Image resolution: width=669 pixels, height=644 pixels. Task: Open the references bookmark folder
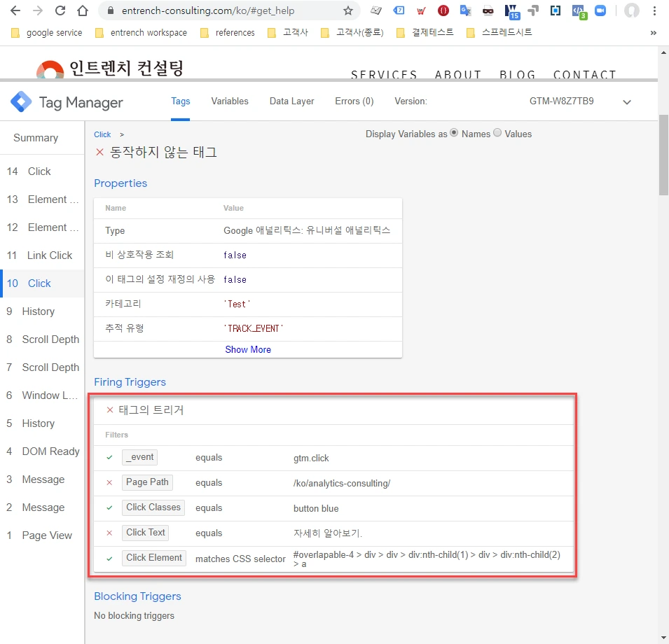click(228, 33)
